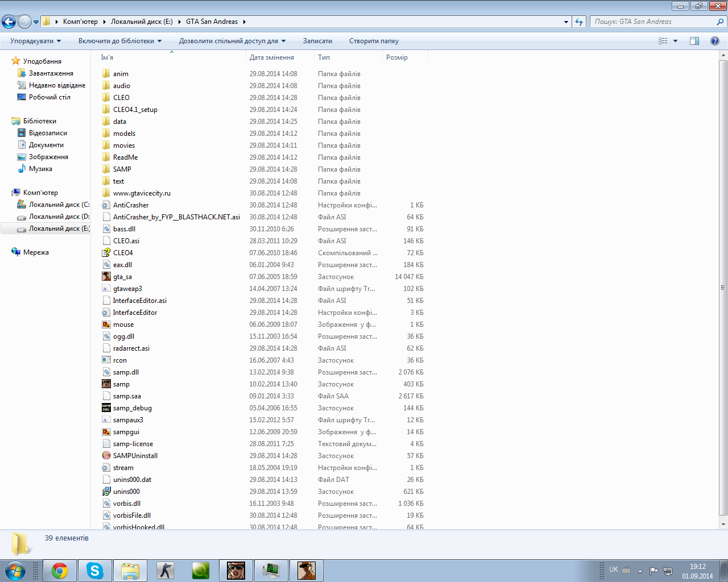Select the CLEO4 help file icon
The width and height of the screenshot is (728, 582).
[x=106, y=253]
